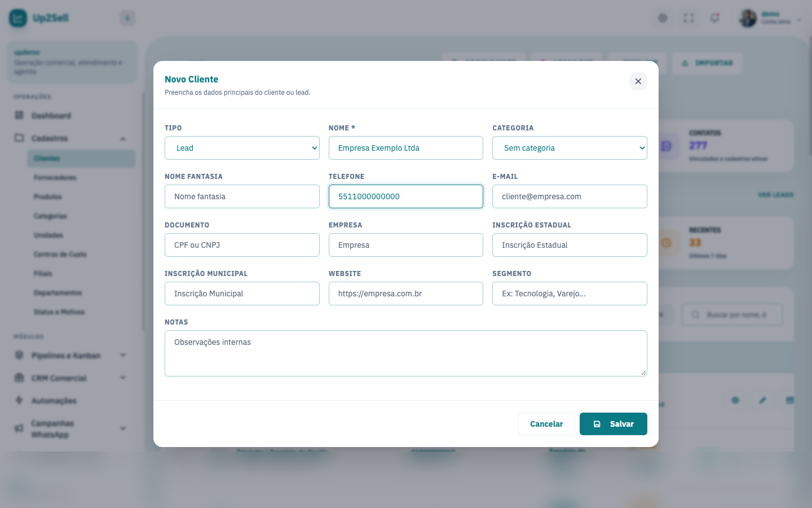Open settings gear in top bar
The image size is (812, 508).
pos(663,18)
